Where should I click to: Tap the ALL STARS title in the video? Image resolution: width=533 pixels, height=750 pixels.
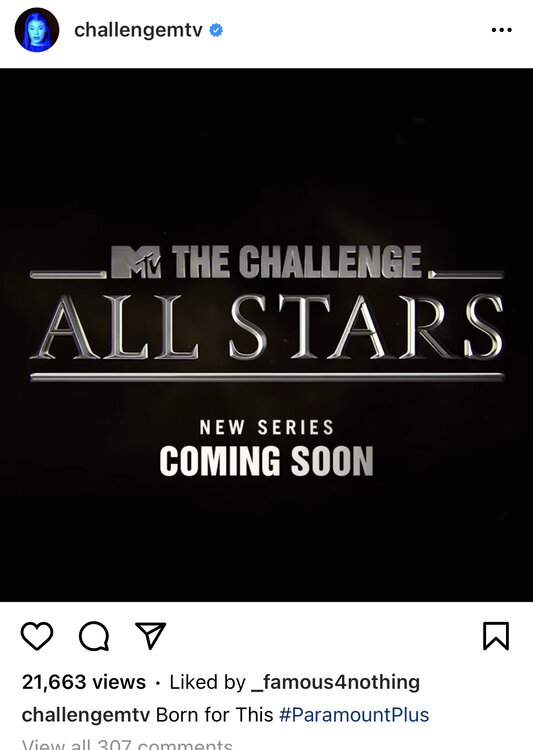[266, 327]
